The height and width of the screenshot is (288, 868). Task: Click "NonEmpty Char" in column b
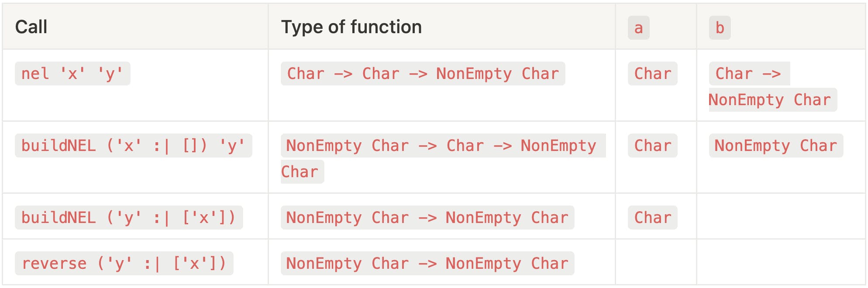click(775, 145)
